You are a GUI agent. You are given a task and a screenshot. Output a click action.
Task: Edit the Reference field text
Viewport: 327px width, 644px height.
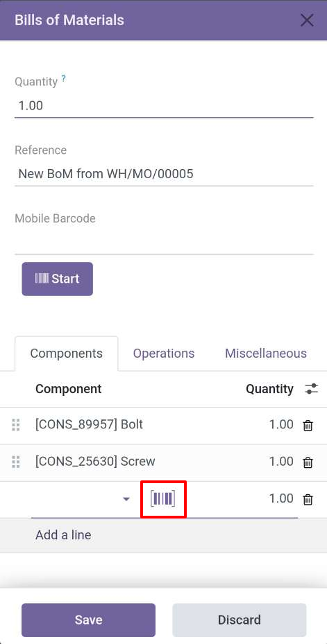click(164, 174)
